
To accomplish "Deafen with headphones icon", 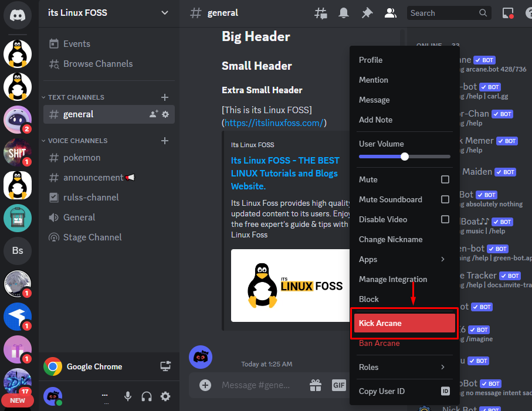I will point(147,396).
